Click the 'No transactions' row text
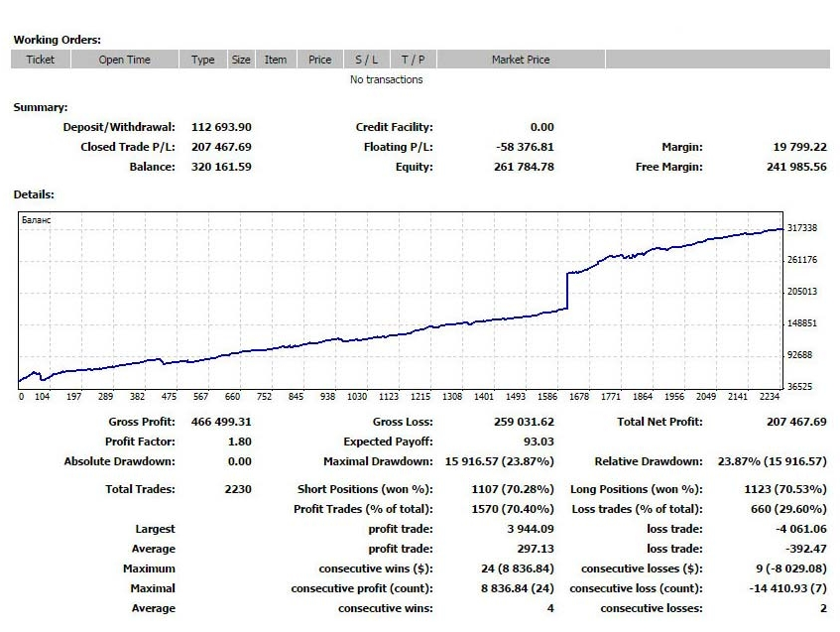The width and height of the screenshot is (840, 632). coord(387,79)
